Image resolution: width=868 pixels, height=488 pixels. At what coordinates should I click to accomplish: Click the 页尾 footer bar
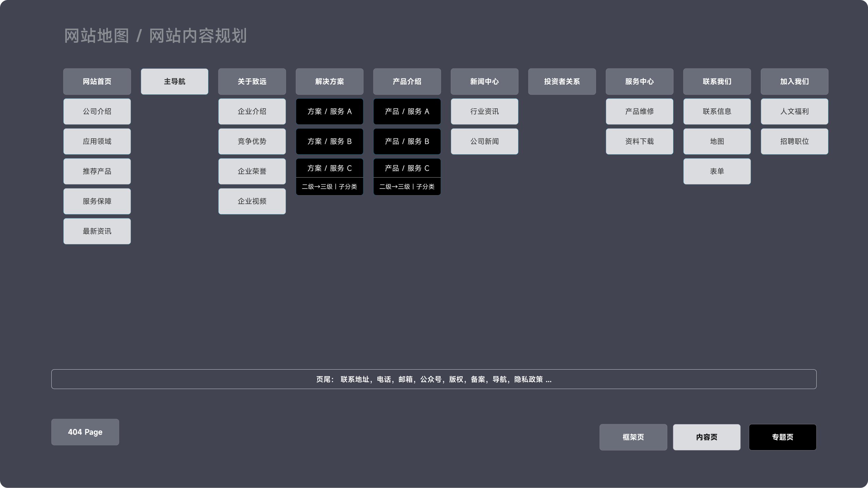click(x=434, y=379)
